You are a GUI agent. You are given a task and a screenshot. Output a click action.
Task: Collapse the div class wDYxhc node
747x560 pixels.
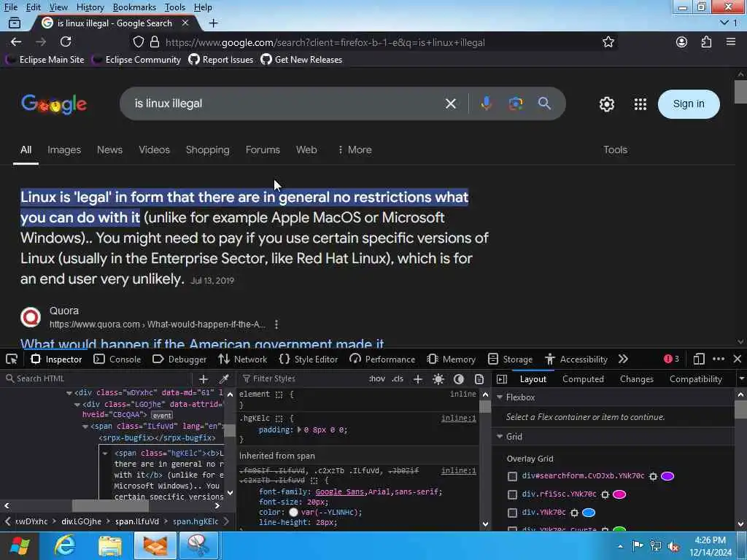pyautogui.click(x=69, y=393)
